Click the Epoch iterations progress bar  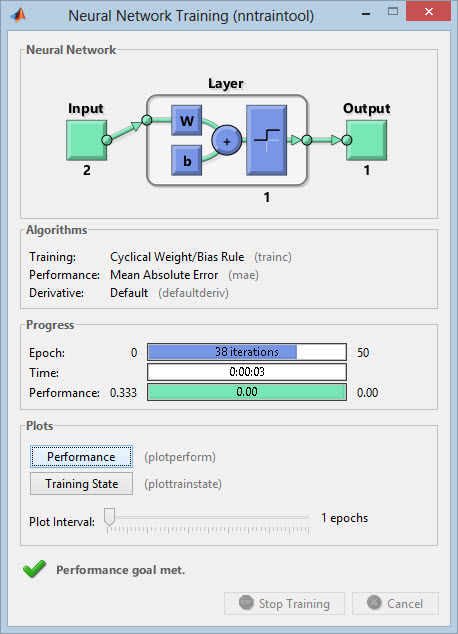pos(247,352)
